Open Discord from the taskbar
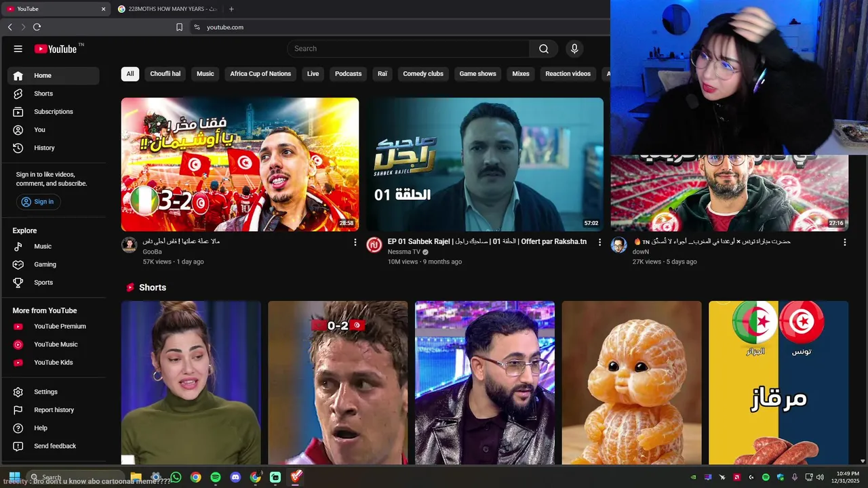Image resolution: width=868 pixels, height=488 pixels. click(235, 477)
